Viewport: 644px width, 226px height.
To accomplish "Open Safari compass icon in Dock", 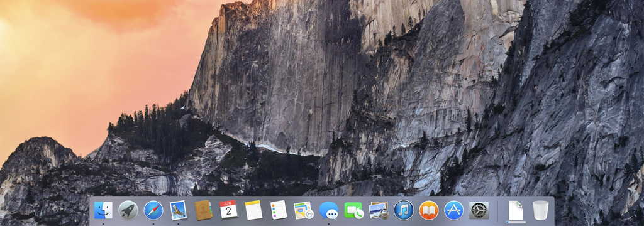I will 153,210.
